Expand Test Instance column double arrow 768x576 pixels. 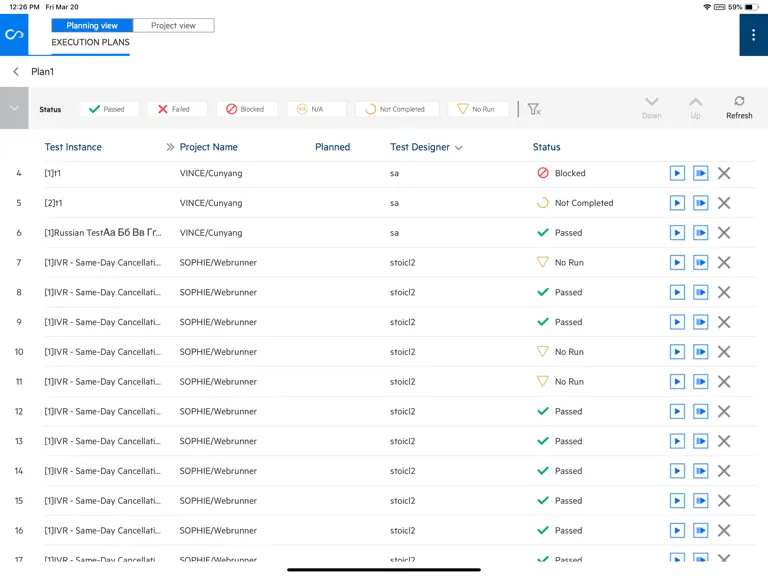170,147
